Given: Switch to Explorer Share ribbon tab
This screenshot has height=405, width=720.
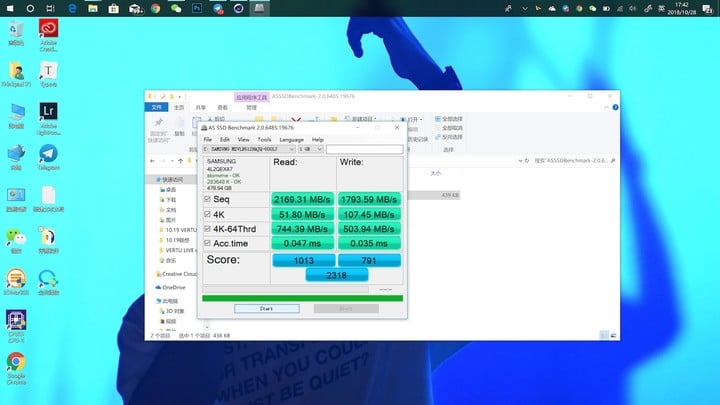Looking at the screenshot, I should point(201,107).
